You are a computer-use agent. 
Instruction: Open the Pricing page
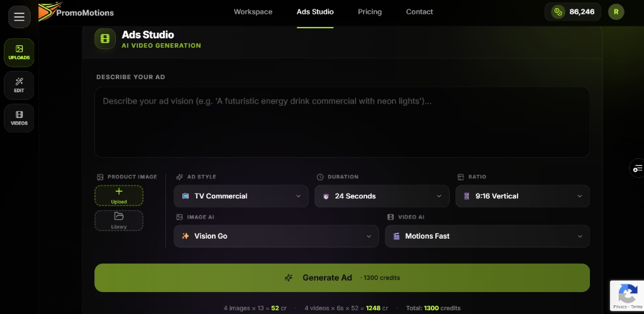click(x=370, y=12)
